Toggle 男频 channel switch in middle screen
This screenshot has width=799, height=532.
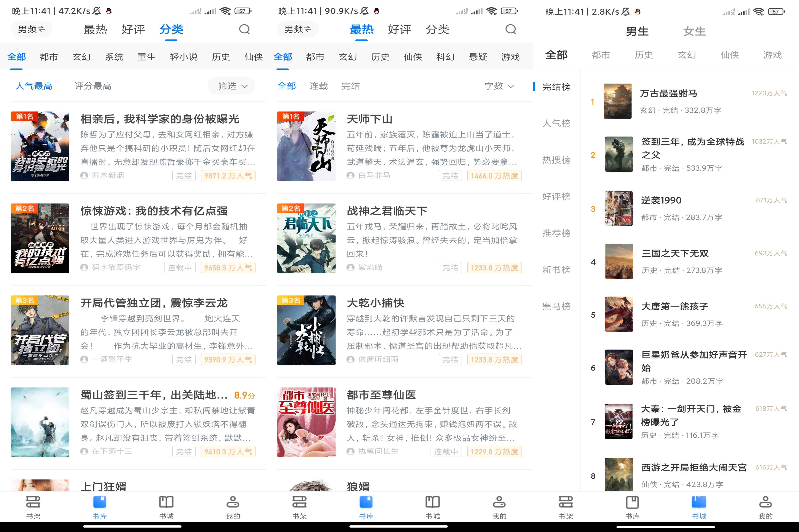[298, 29]
